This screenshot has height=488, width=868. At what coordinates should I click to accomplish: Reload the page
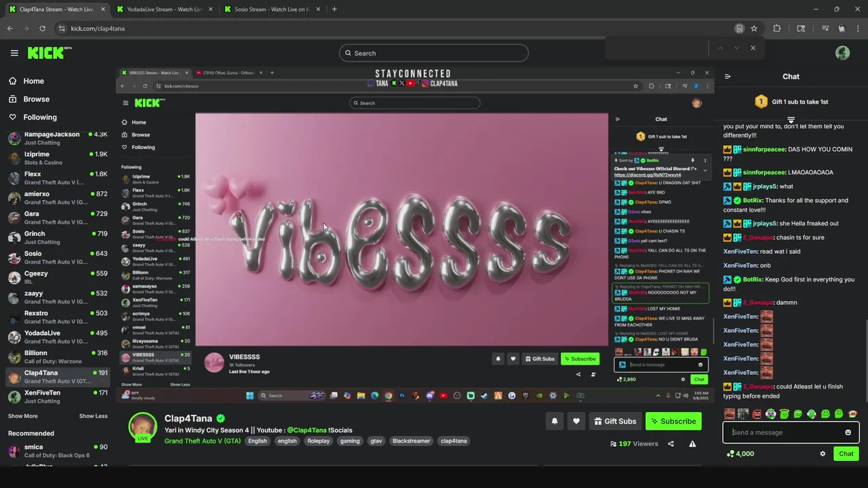click(x=42, y=28)
